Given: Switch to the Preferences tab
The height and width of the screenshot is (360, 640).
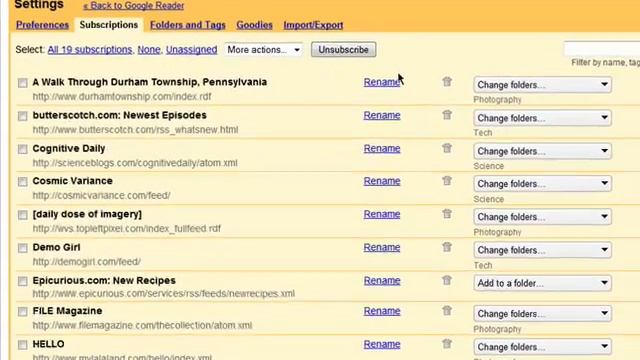Looking at the screenshot, I should click(x=42, y=25).
